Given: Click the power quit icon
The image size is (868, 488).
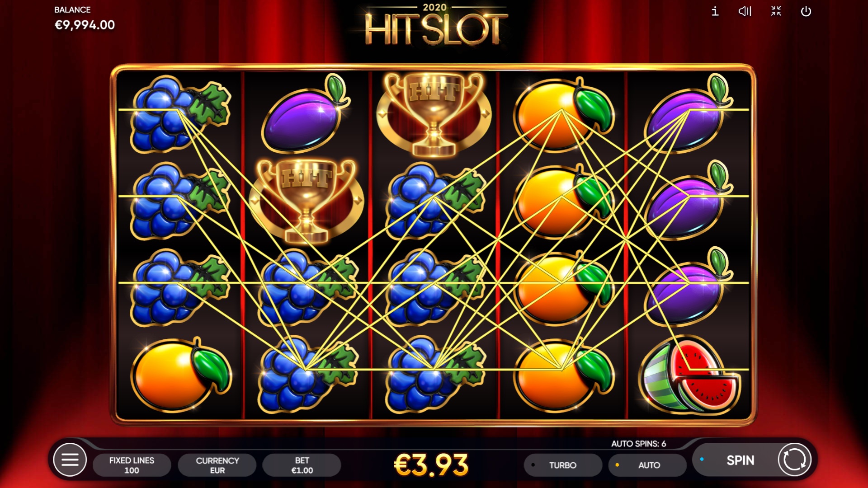Looking at the screenshot, I should (x=806, y=11).
